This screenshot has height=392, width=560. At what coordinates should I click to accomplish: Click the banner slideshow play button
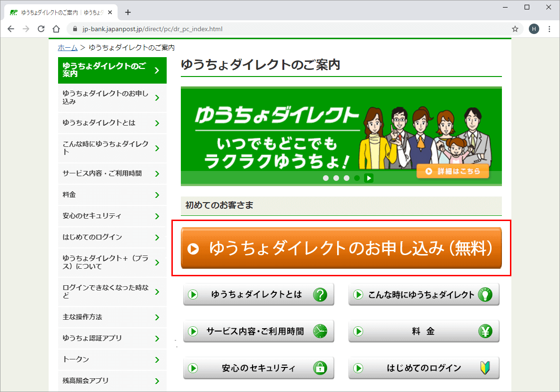(x=369, y=178)
